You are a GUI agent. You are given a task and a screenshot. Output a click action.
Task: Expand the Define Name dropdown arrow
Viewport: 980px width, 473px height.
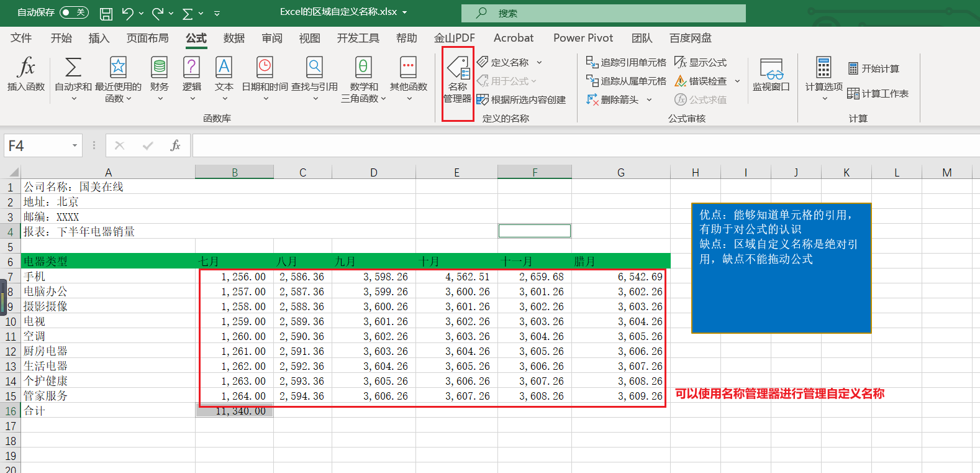pos(539,62)
